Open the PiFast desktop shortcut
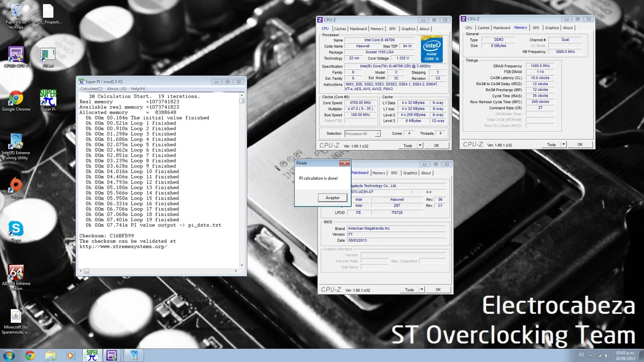 (x=48, y=57)
